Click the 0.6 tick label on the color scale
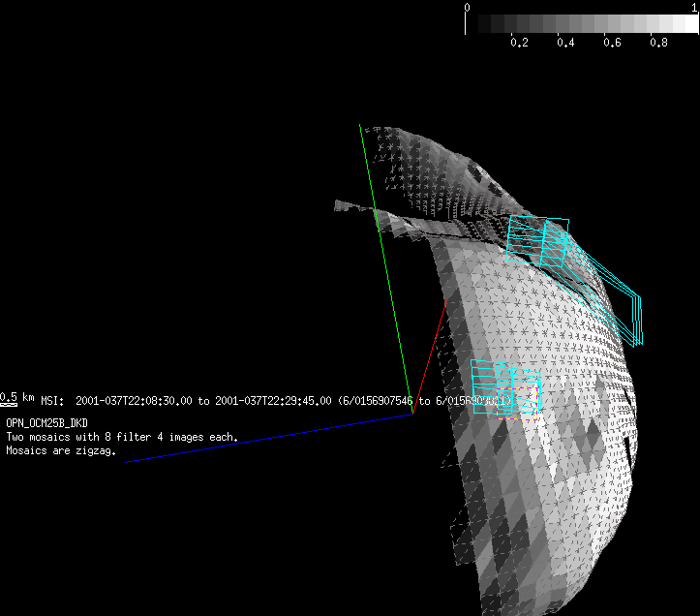 pyautogui.click(x=612, y=44)
